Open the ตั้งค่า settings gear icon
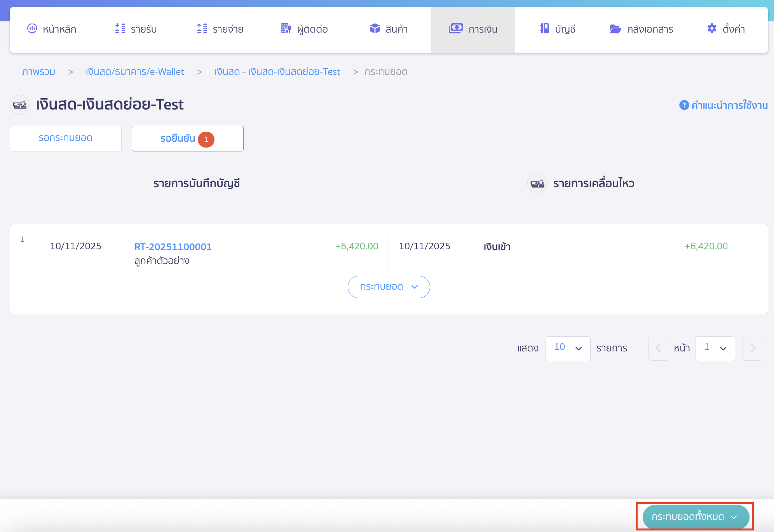774x532 pixels. 712,29
